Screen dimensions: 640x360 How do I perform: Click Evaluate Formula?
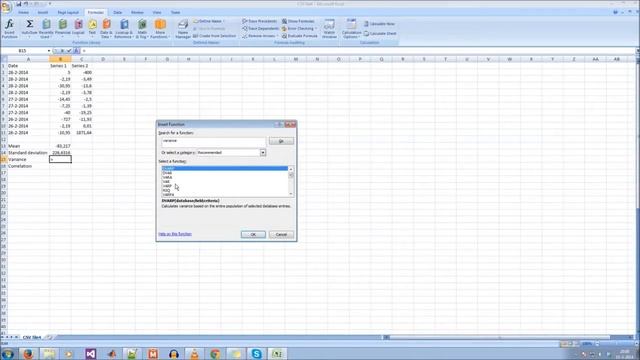click(300, 36)
